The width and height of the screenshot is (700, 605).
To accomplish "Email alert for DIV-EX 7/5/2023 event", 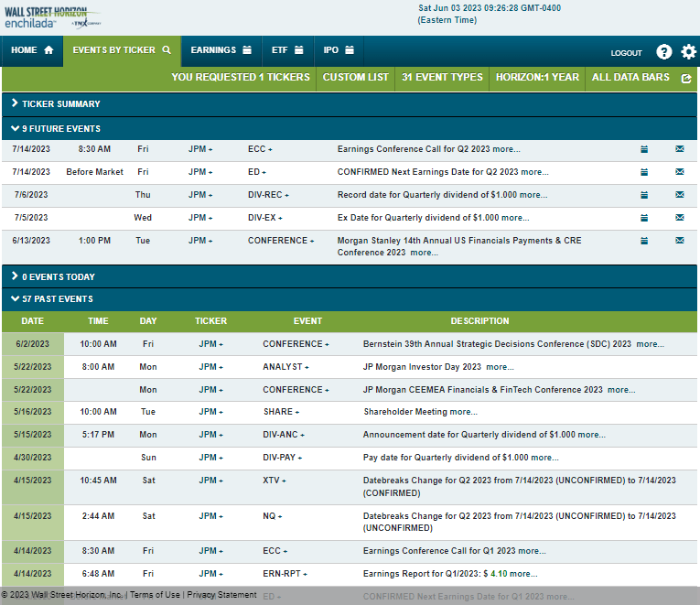I will tap(680, 218).
